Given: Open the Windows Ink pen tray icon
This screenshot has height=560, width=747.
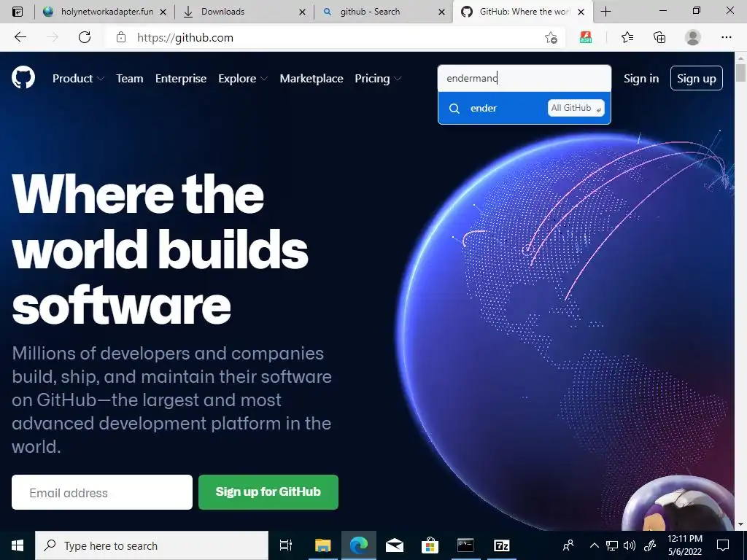Looking at the screenshot, I should click(650, 545).
